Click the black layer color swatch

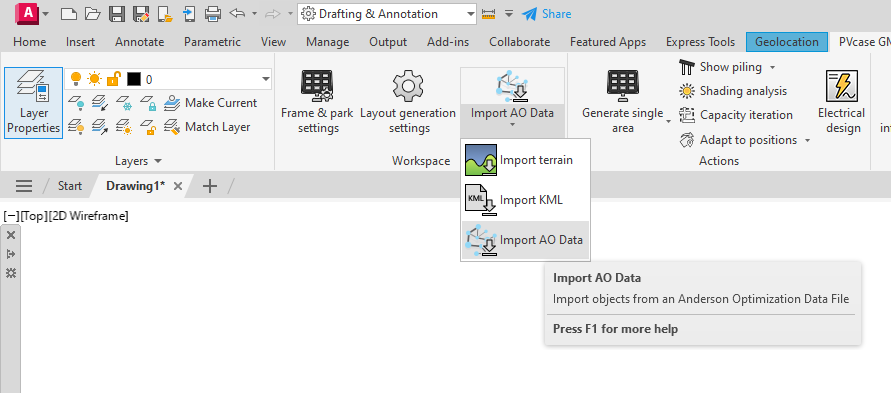(x=134, y=79)
